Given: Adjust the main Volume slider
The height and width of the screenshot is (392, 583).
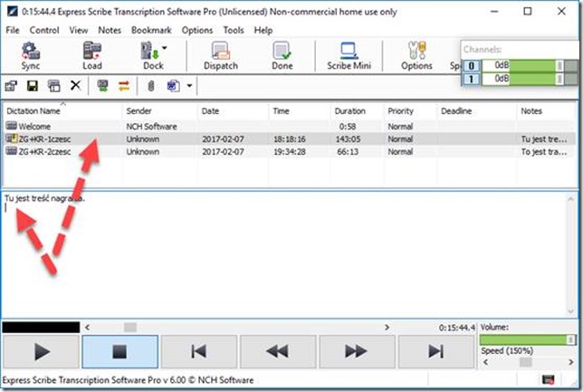Looking at the screenshot, I should 528,339.
